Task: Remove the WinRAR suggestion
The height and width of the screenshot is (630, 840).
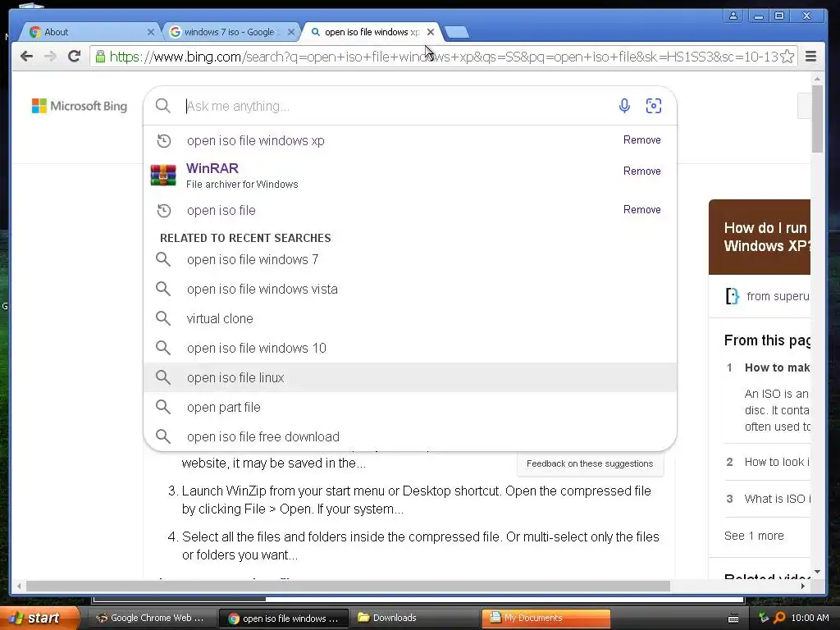Action: pos(641,171)
